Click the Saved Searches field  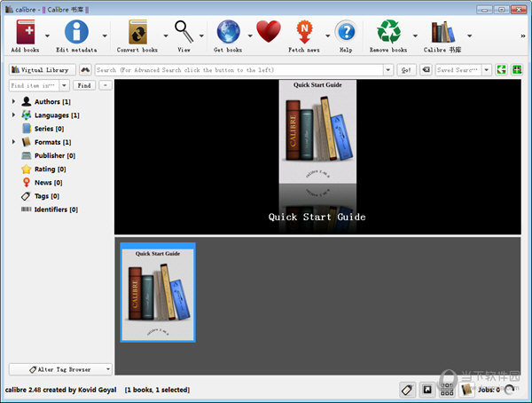[458, 70]
